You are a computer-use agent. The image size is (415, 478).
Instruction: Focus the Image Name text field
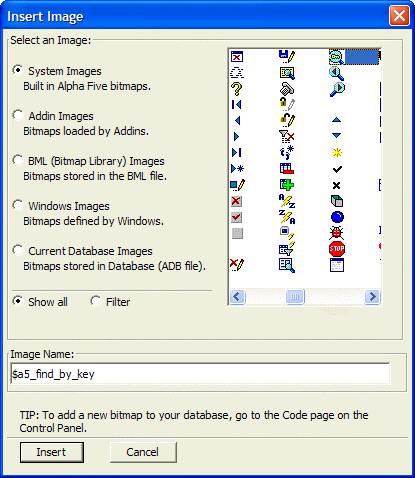[x=200, y=374]
